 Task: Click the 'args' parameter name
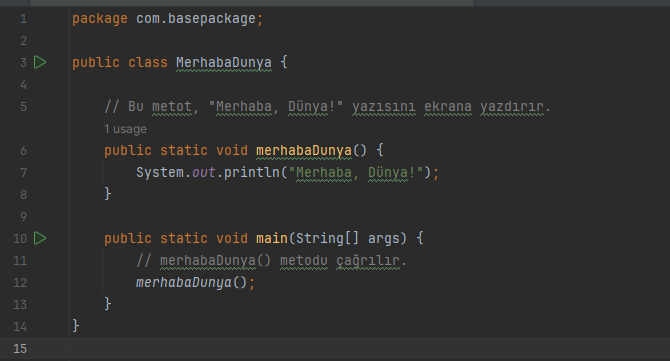pyautogui.click(x=384, y=239)
